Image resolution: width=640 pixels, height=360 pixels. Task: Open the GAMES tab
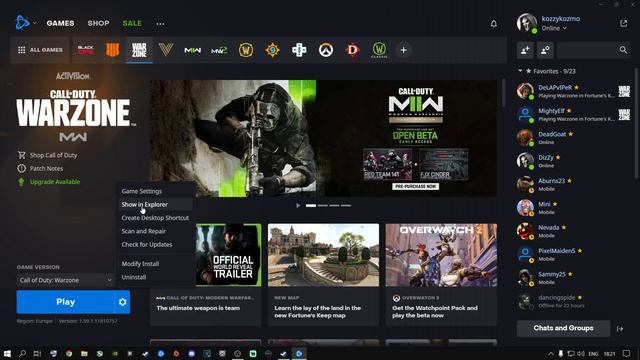[60, 23]
